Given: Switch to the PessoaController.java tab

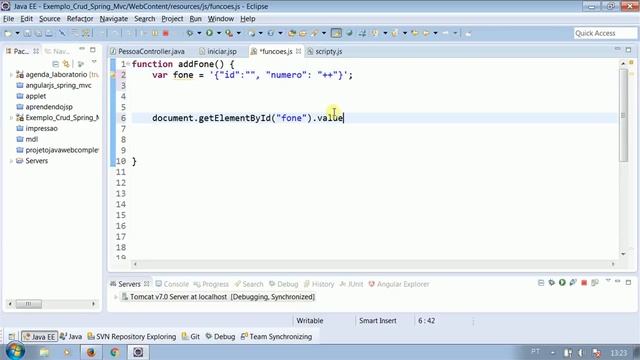Looking at the screenshot, I should [147, 51].
